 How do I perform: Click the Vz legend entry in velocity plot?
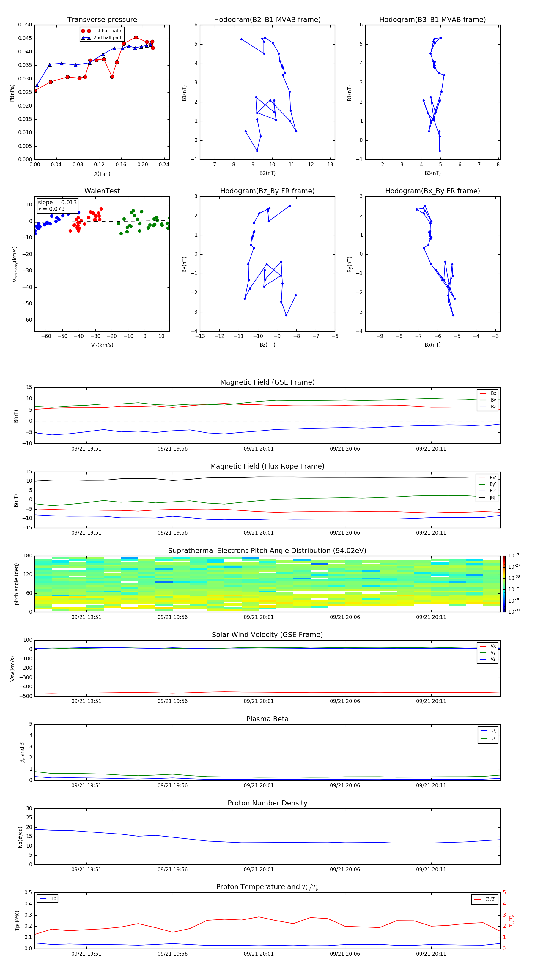(x=488, y=659)
